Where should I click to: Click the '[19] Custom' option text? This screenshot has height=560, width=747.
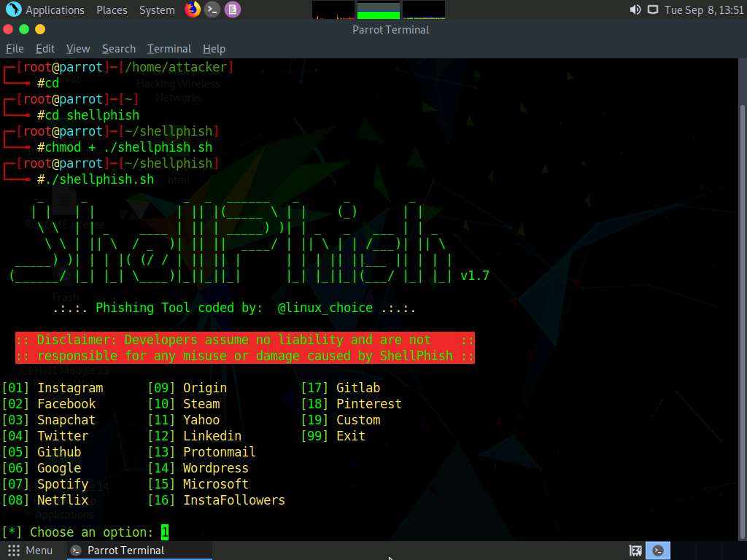point(341,420)
